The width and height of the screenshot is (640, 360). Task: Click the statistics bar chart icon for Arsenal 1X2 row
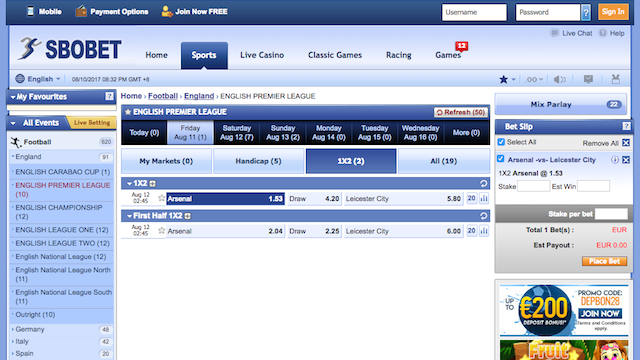[x=484, y=198]
